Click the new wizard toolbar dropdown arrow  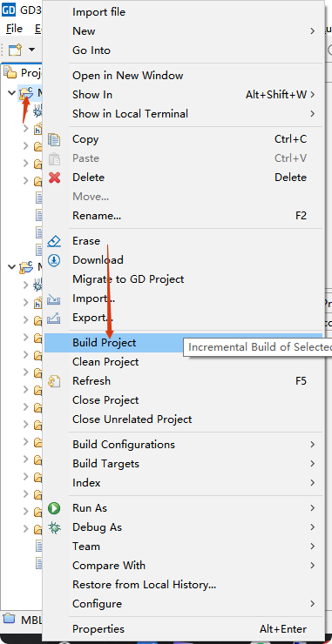(31, 50)
